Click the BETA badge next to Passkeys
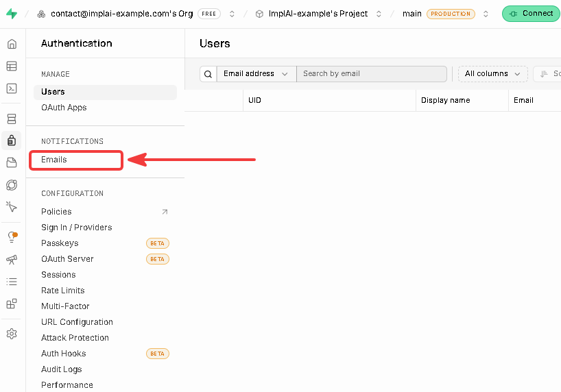This screenshot has width=561, height=392. (x=158, y=243)
